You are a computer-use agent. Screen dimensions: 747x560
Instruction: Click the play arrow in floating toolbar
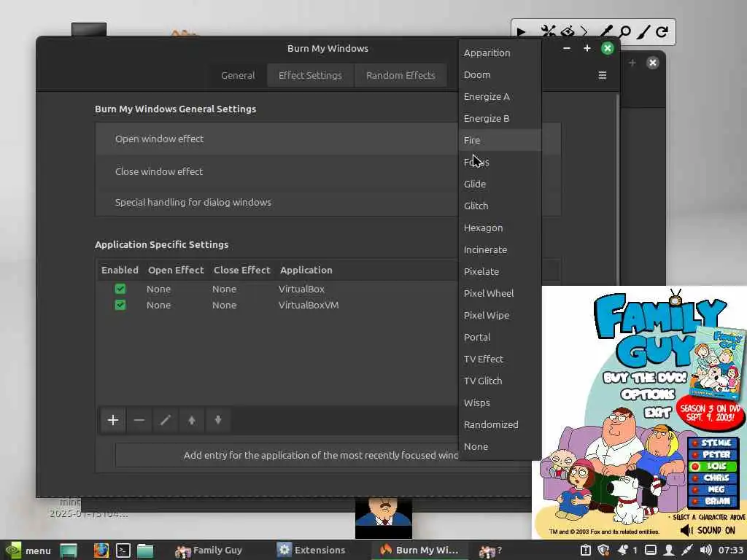521,32
